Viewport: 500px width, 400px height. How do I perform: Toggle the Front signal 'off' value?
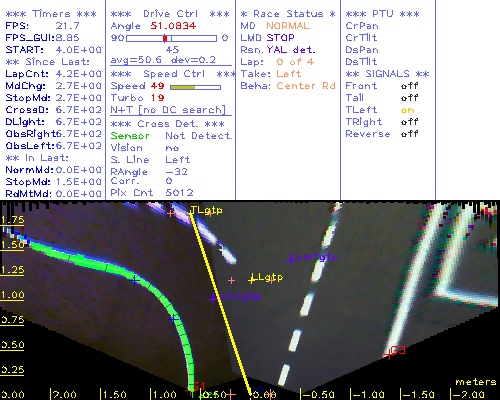pos(410,86)
